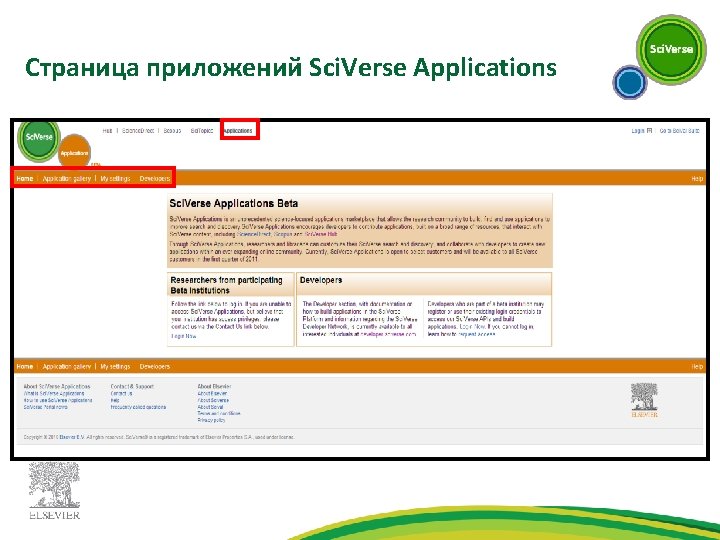Open the Frequently asked questions link

pyautogui.click(x=138, y=407)
